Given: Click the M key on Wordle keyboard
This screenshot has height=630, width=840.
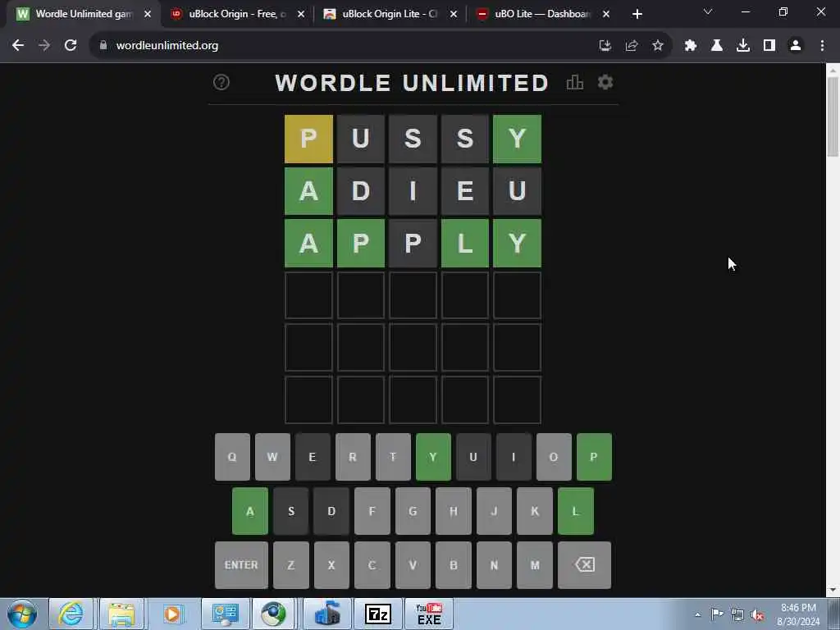Looking at the screenshot, I should click(x=535, y=564).
